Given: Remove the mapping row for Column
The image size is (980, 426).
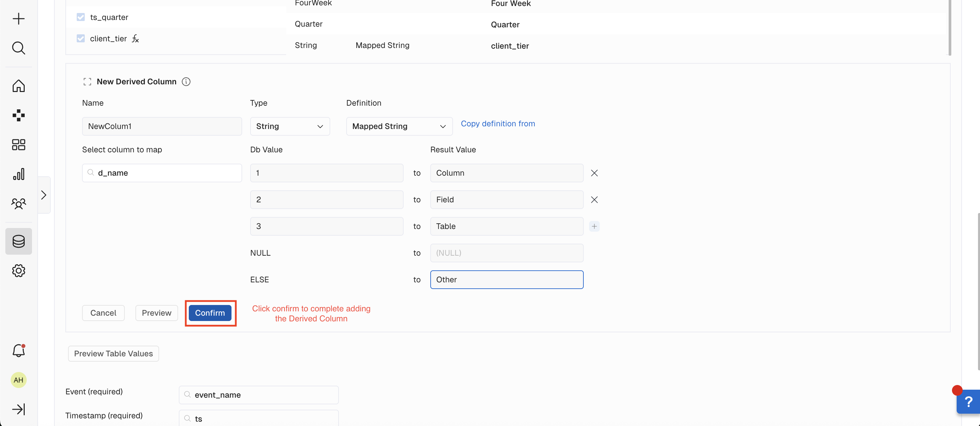Looking at the screenshot, I should (594, 173).
